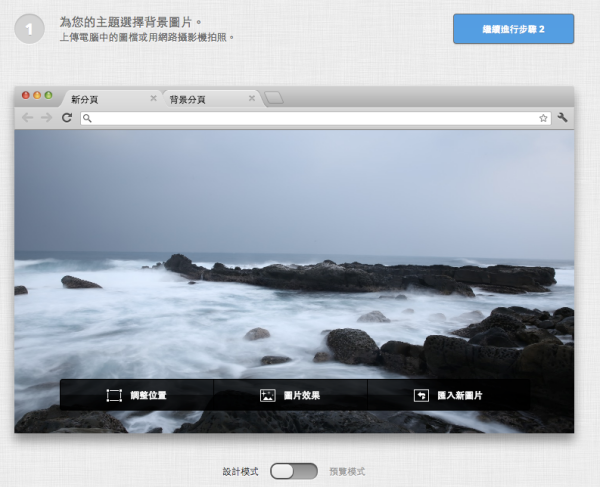The height and width of the screenshot is (487, 600).
Task: Click the 匯入新圖片 import arrow icon
Action: pos(421,395)
